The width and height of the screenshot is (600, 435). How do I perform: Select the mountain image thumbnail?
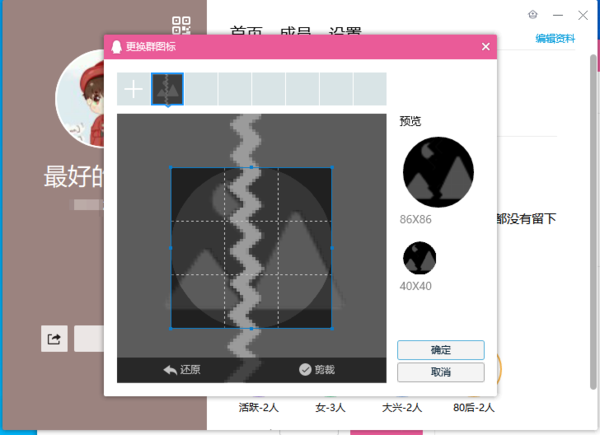click(168, 89)
